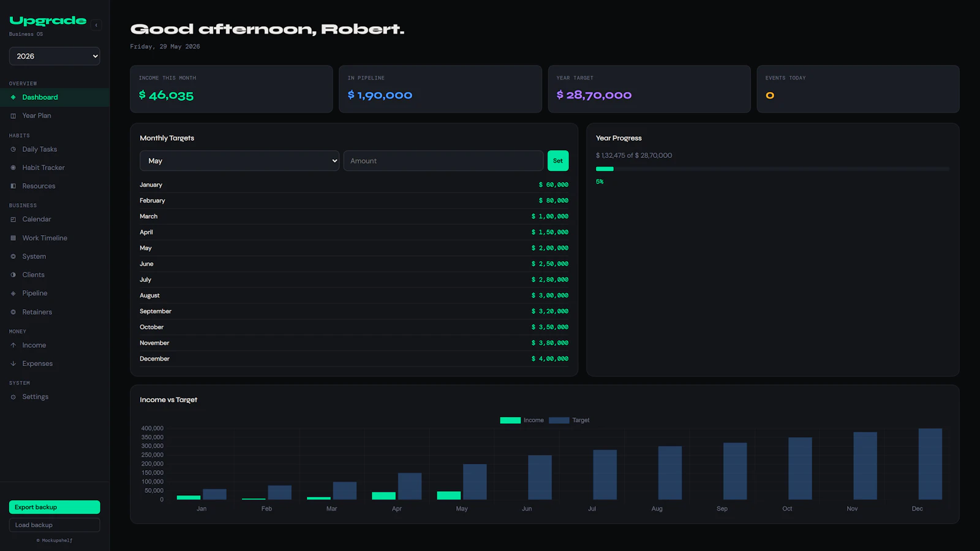Toggle Income series in chart legend
The height and width of the screenshot is (551, 980).
pos(522,420)
